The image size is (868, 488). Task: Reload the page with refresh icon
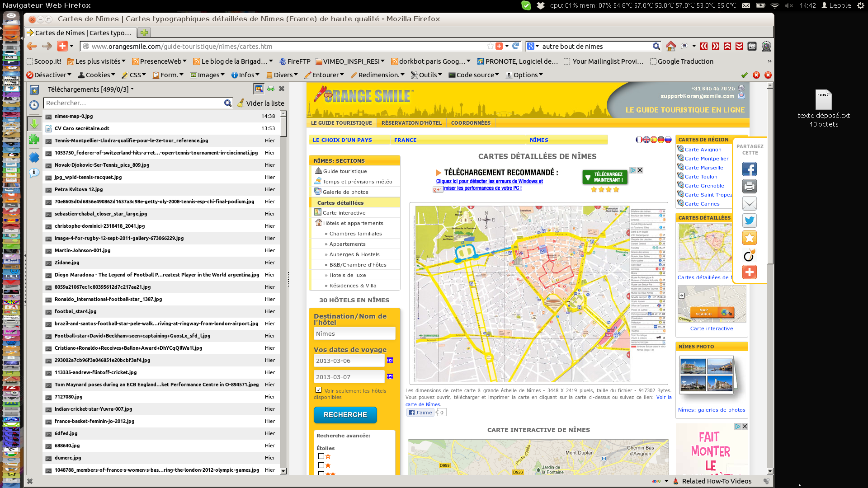click(x=515, y=46)
